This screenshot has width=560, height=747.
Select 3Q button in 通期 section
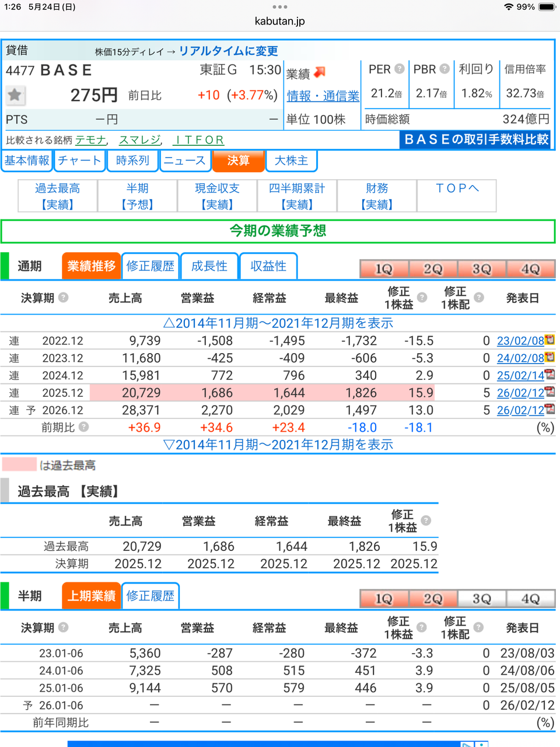click(x=482, y=269)
